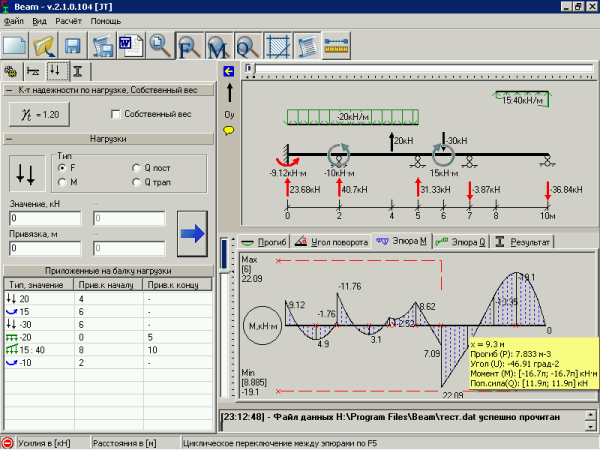Select the Q трап load type
Screen dimensions: 600x450
tap(136, 182)
